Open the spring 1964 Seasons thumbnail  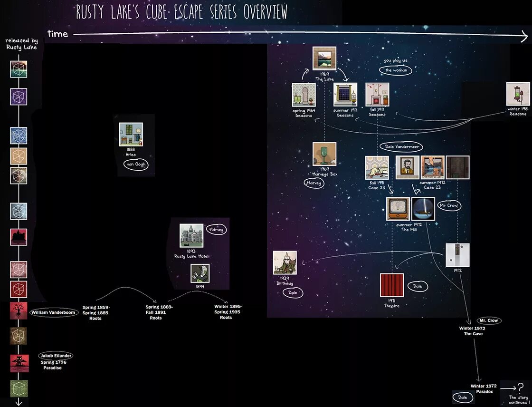pos(304,95)
